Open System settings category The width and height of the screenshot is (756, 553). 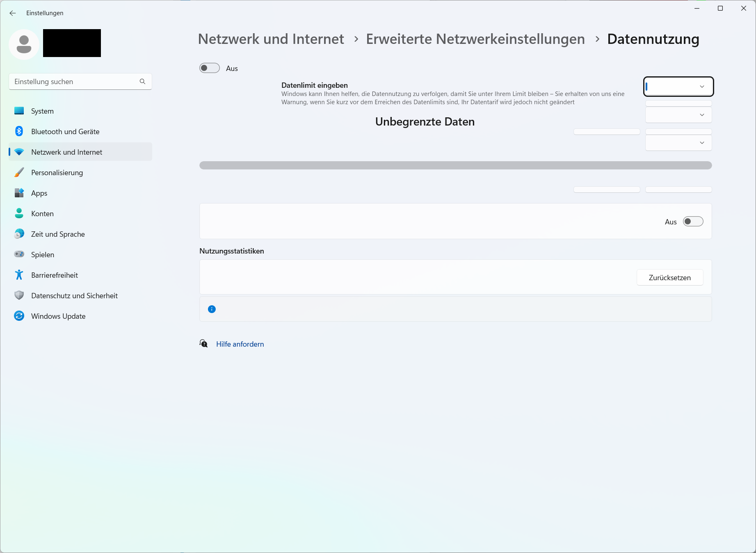click(x=80, y=111)
